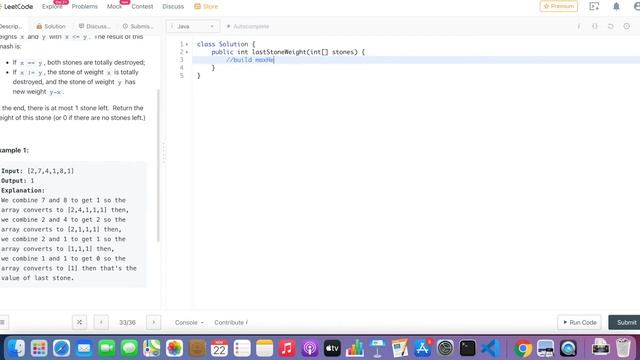Open Trash from the dock
Viewport: 640px width, 360px height.
point(623,349)
